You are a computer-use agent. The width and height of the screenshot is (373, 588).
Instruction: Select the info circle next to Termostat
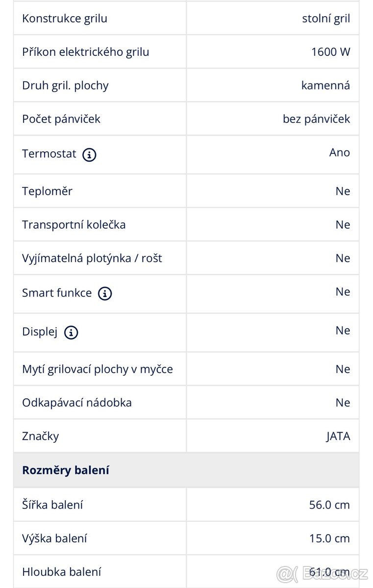[89, 154]
